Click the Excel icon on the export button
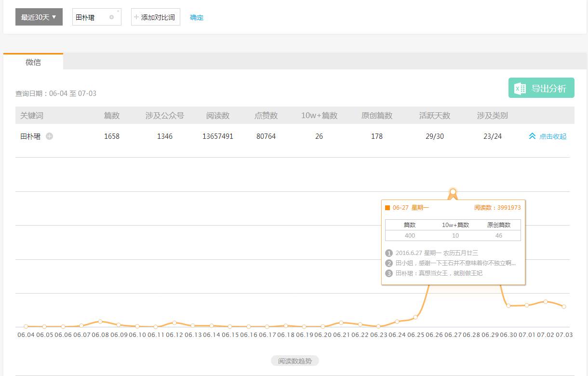588x376 pixels. pyautogui.click(x=520, y=88)
